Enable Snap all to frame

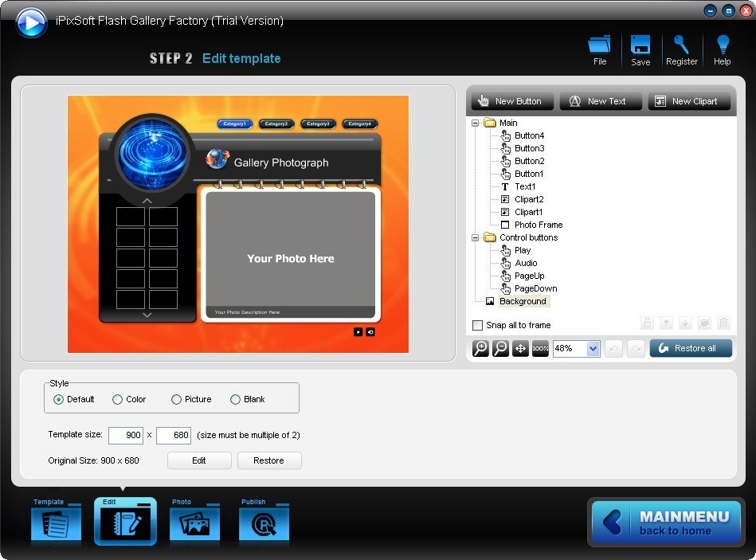tap(476, 325)
